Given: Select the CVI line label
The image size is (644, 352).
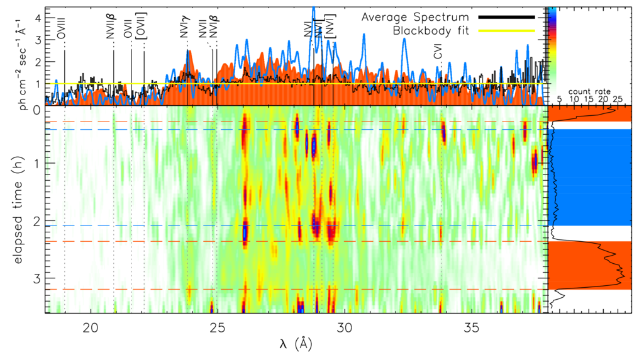Looking at the screenshot, I should [438, 53].
